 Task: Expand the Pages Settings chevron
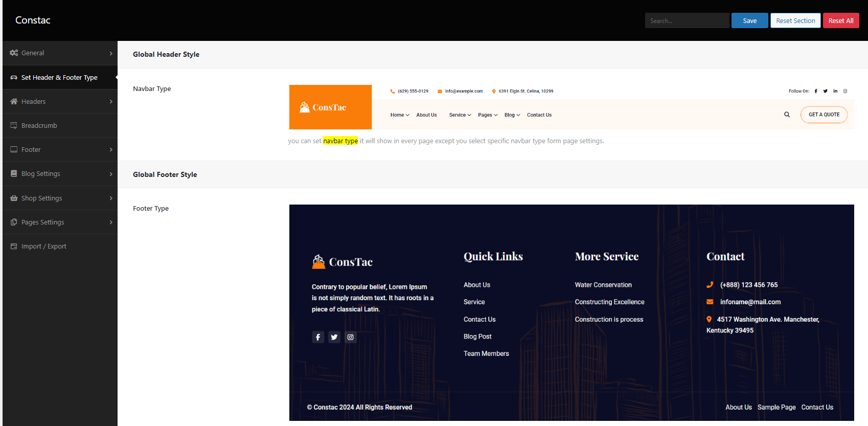pyautogui.click(x=111, y=222)
